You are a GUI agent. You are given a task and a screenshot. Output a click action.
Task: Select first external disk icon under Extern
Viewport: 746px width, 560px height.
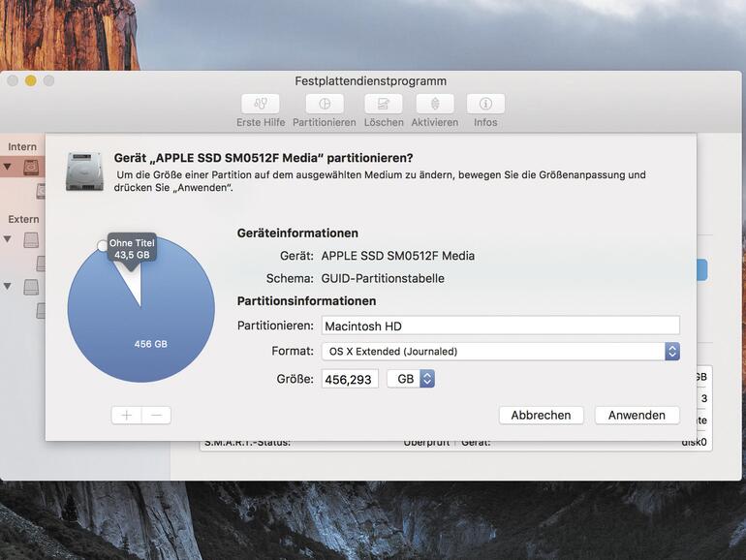click(31, 239)
